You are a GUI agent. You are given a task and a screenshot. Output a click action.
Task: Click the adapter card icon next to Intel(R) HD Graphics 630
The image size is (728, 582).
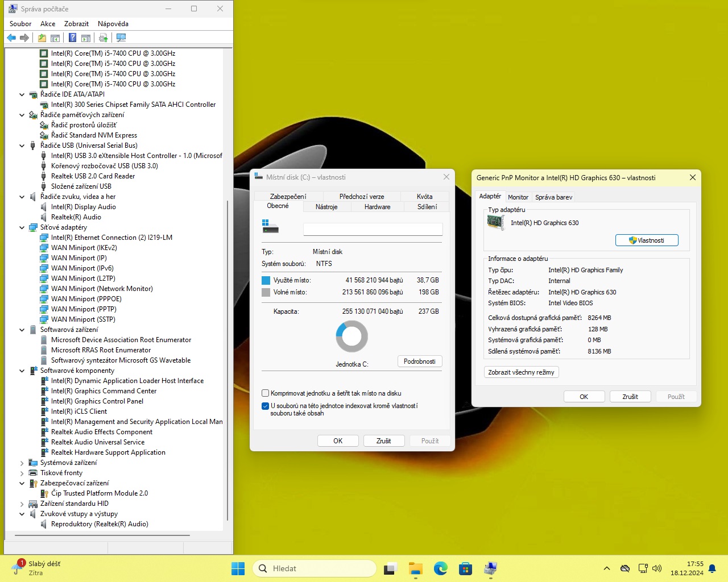coord(496,223)
